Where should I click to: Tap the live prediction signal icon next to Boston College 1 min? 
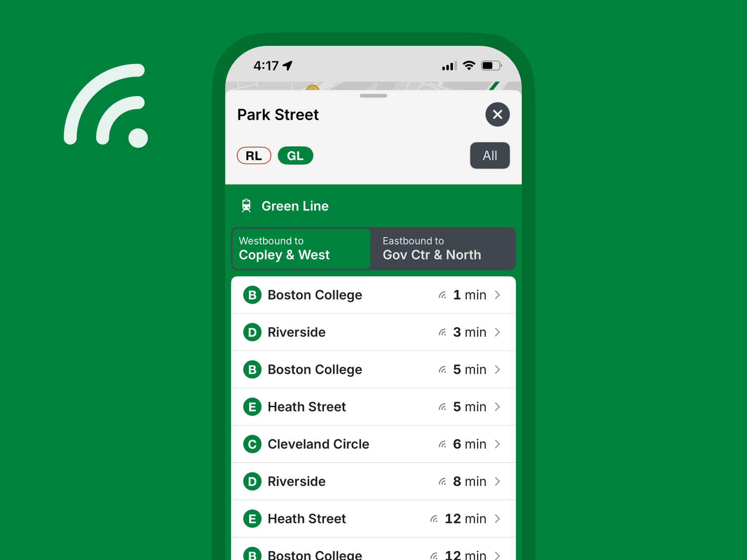[441, 295]
